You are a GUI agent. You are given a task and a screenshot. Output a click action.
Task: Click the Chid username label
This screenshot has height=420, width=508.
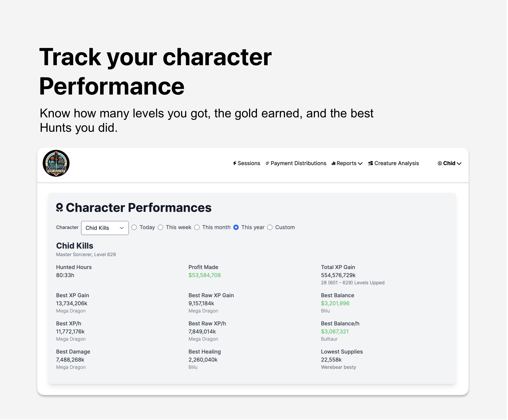450,164
